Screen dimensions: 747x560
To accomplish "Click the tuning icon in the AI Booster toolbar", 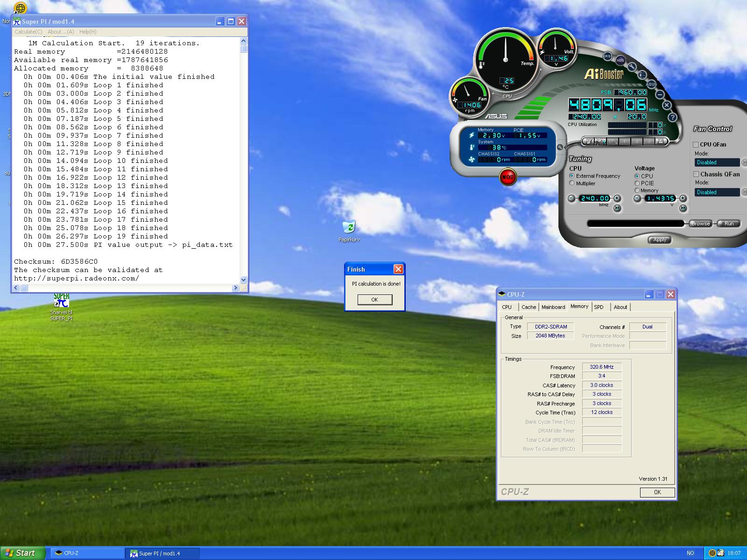I will [600, 141].
